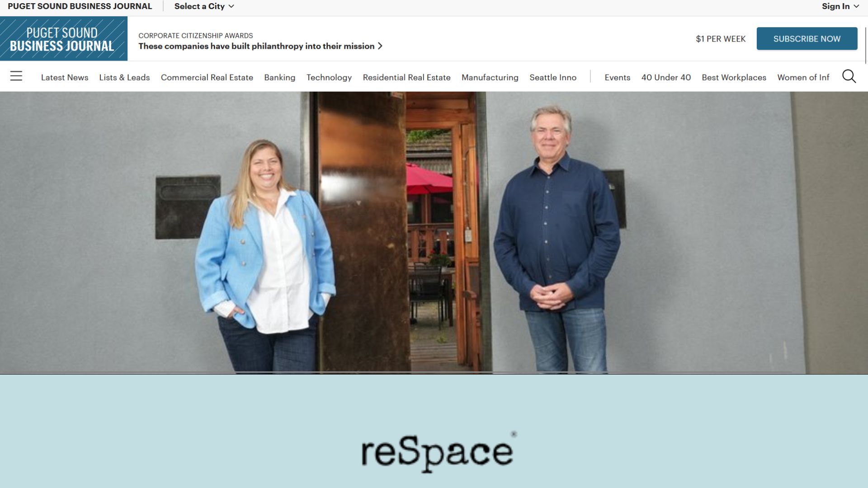
Task: Click the Subscribe Now button
Action: click(807, 39)
